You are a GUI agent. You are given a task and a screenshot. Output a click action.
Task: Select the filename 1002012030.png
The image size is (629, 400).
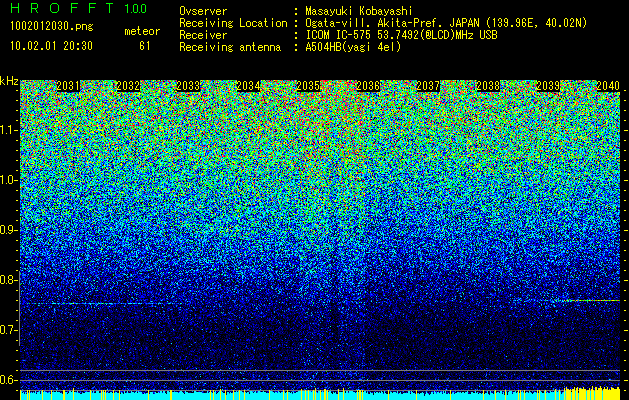[x=52, y=27]
